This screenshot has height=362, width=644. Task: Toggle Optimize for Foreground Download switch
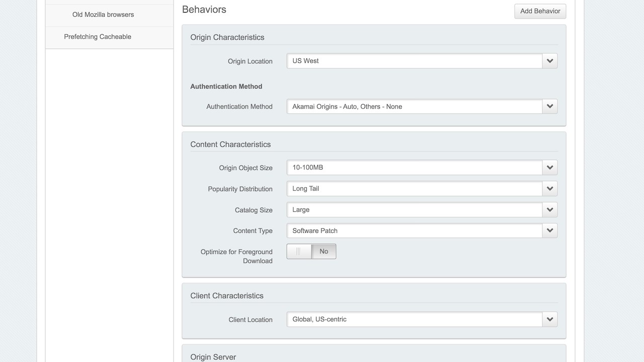(311, 251)
